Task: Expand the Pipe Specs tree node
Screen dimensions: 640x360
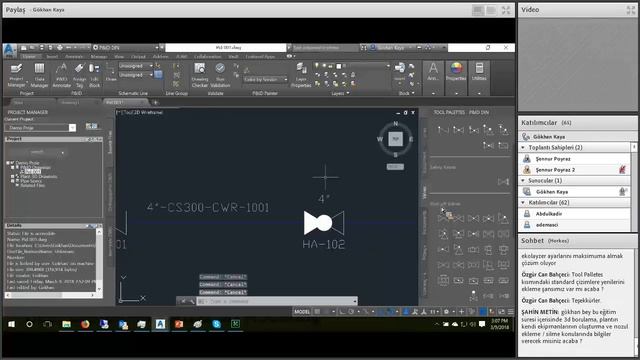Action: coord(12,180)
